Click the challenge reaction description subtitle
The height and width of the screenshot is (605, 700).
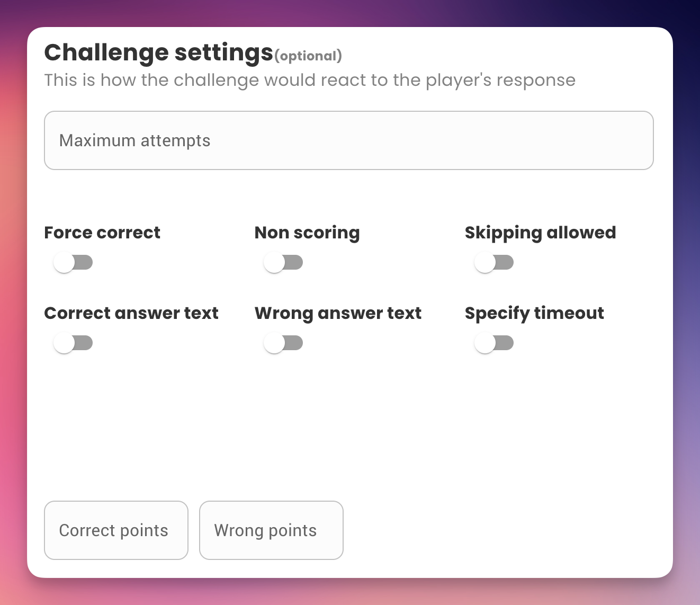coord(310,80)
